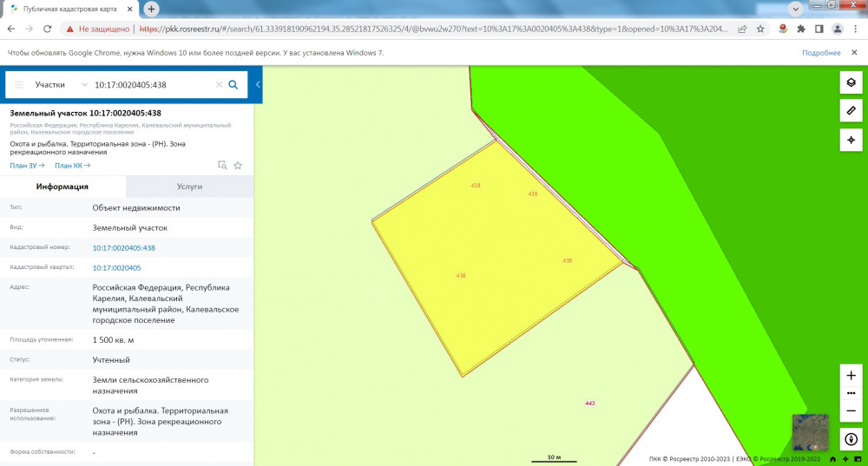
Task: Collapse the left info panel with chevron
Action: [x=258, y=85]
